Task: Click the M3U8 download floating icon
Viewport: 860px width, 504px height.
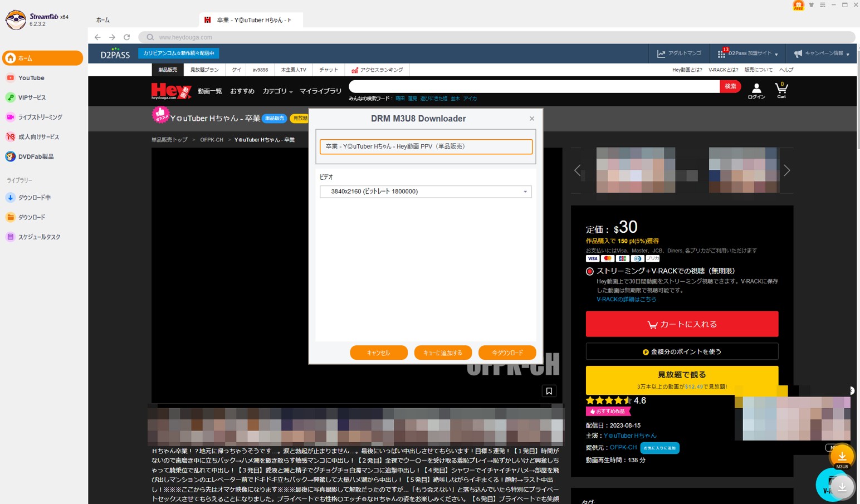Action: coord(842,458)
